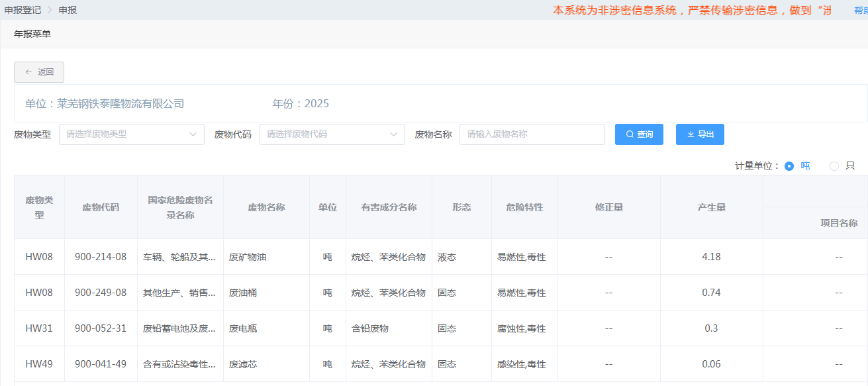Click the HW49 waste type cell

point(39,364)
